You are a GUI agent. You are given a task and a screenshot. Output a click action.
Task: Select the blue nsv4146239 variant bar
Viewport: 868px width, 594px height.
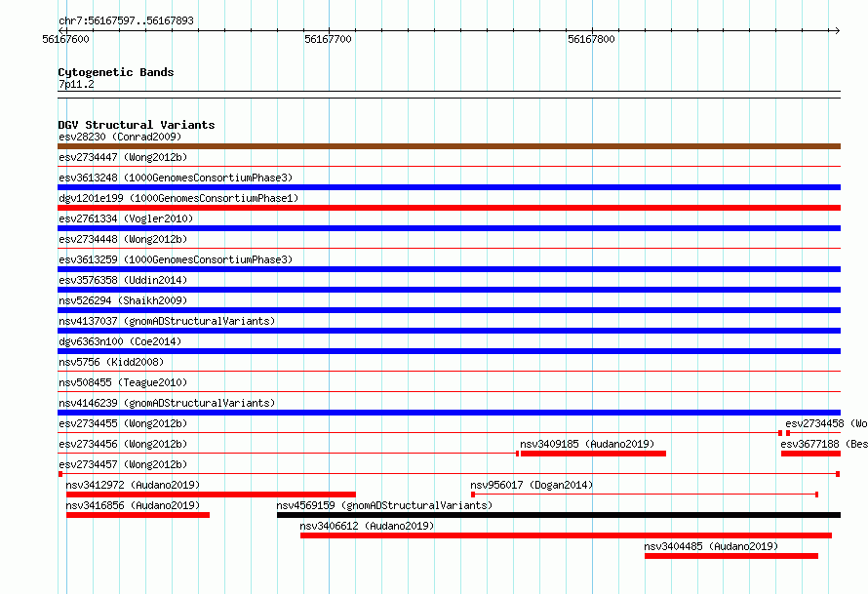coord(449,413)
